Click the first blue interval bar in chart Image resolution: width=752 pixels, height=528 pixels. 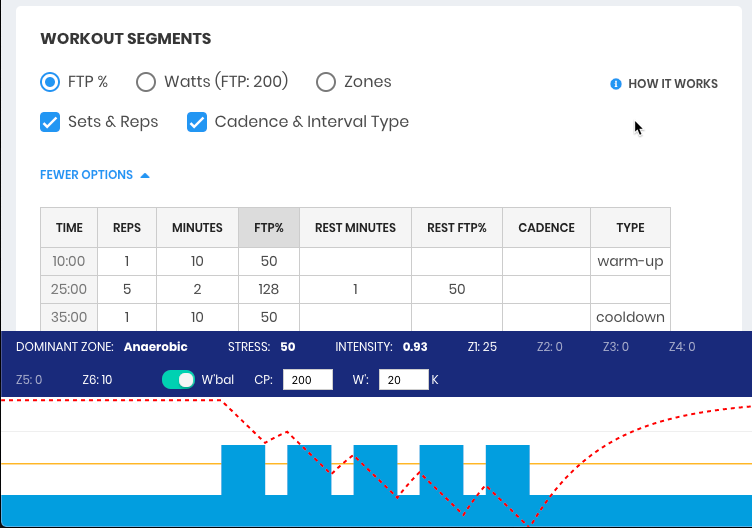243,470
